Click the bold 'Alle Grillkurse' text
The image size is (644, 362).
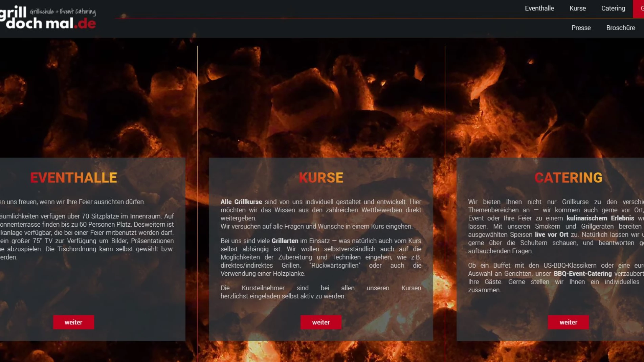241,202
